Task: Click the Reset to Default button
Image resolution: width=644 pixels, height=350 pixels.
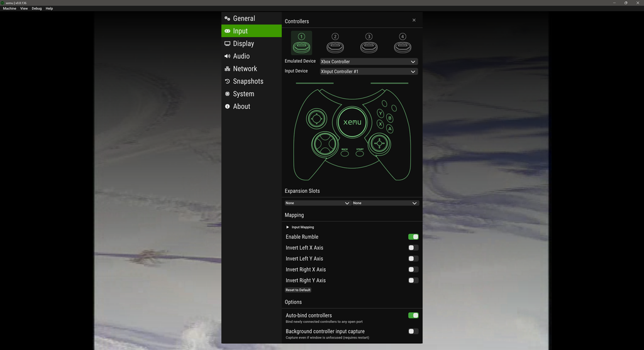Action: point(297,290)
